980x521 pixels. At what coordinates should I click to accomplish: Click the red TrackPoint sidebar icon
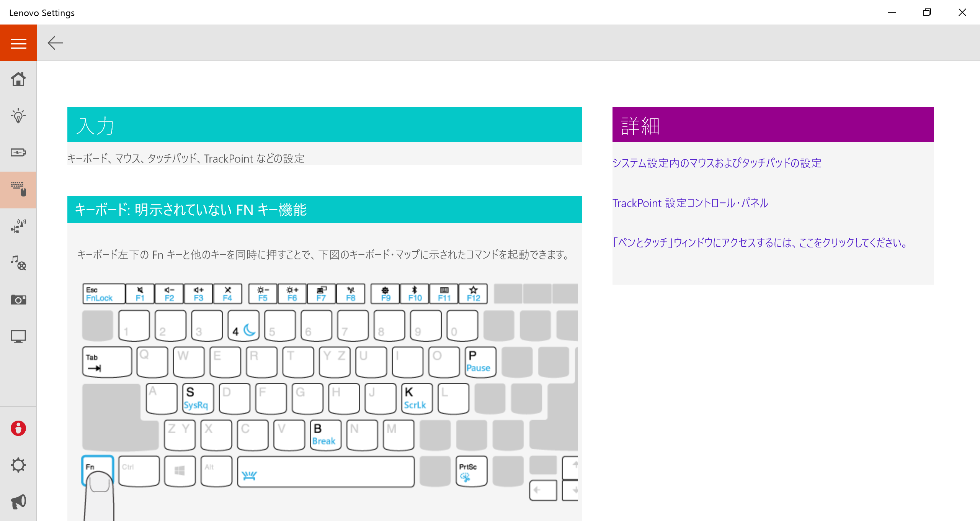pos(18,428)
